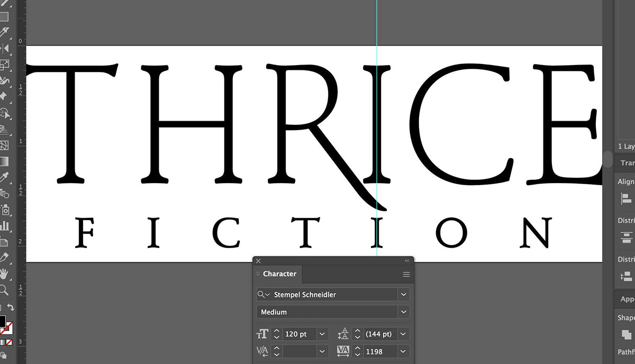Cycle Character panel view with tab arrows
The image size is (635, 364).
pos(258,274)
